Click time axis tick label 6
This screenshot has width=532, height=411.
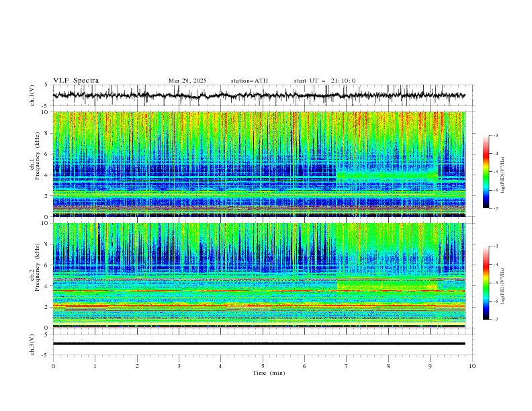click(304, 366)
